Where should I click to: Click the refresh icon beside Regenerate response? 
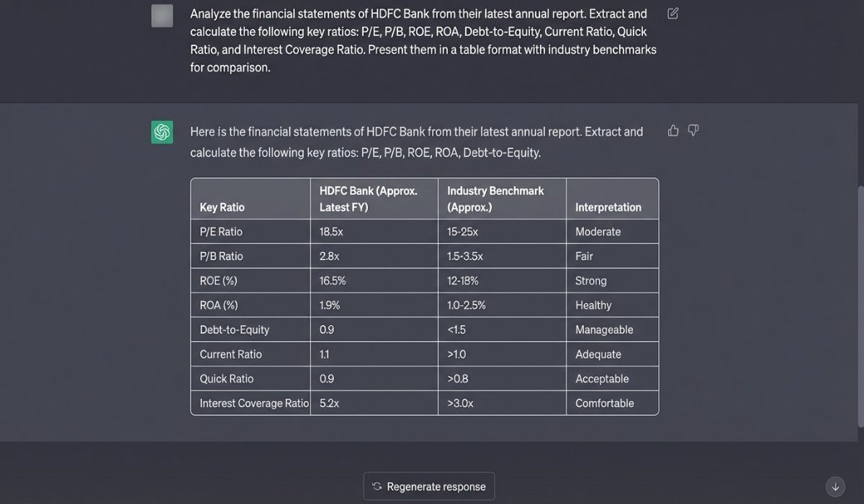tap(377, 486)
